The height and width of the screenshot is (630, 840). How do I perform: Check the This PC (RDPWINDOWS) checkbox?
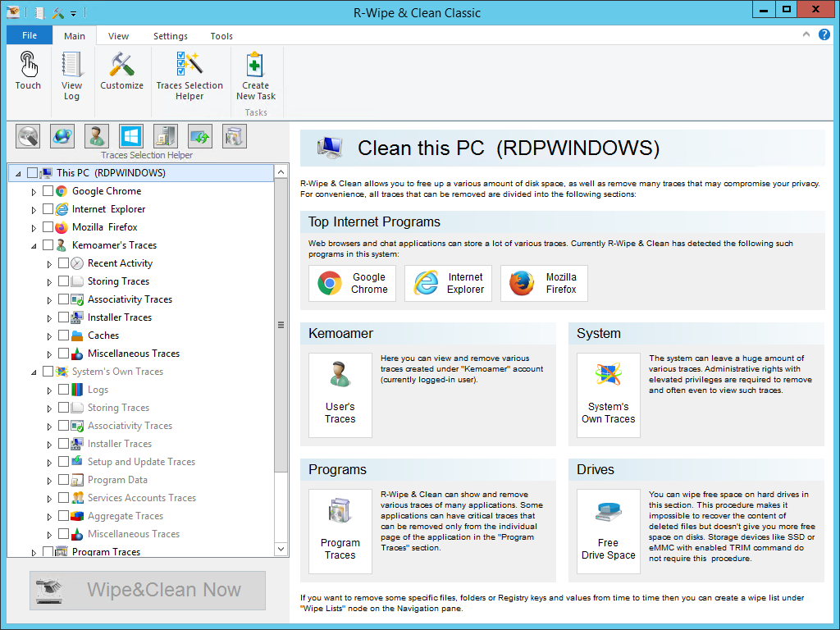pos(32,172)
